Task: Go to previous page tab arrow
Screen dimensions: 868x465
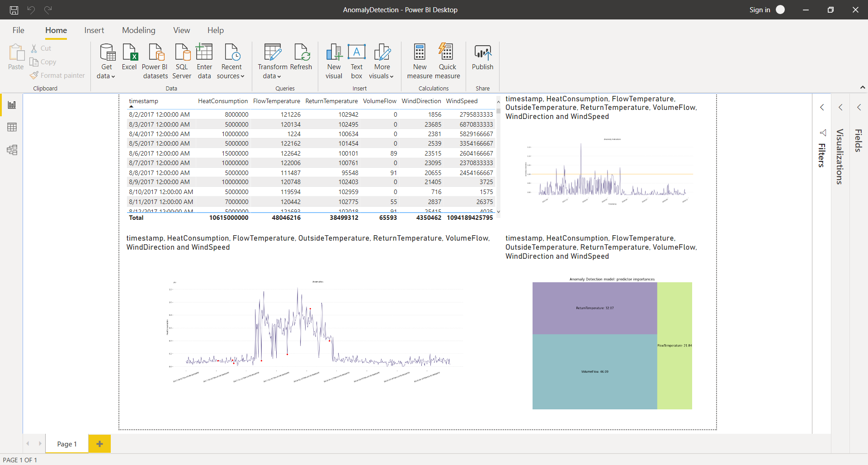Action: click(x=28, y=444)
